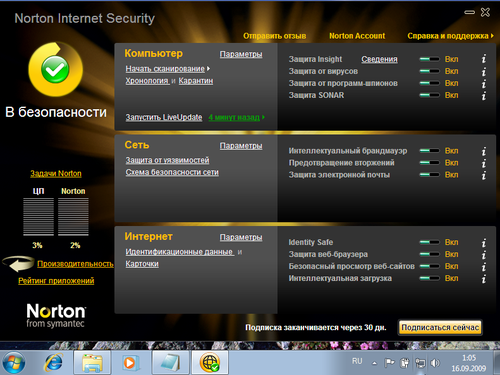The height and width of the screenshot is (375, 500).
Task: Expand 4 минут назад LiveUpdate arrow
Action: click(263, 117)
